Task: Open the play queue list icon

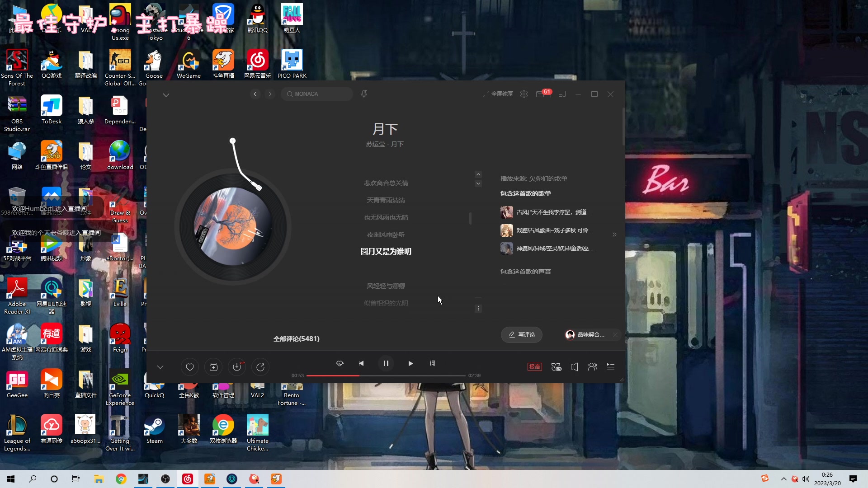Action: [x=610, y=367]
